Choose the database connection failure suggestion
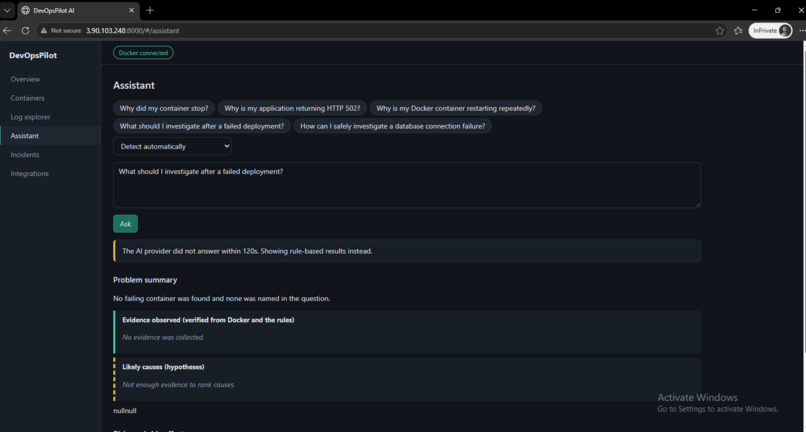Viewport: 806px width, 432px height. click(x=393, y=126)
